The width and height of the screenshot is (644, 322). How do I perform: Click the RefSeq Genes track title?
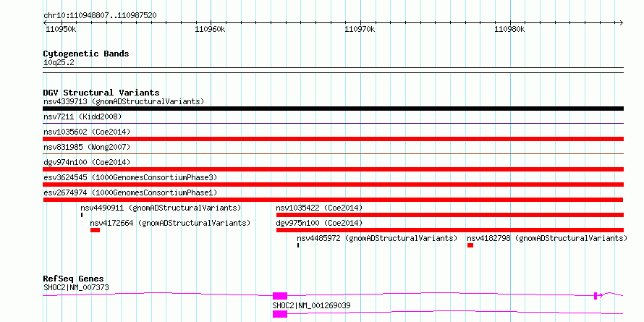click(73, 279)
